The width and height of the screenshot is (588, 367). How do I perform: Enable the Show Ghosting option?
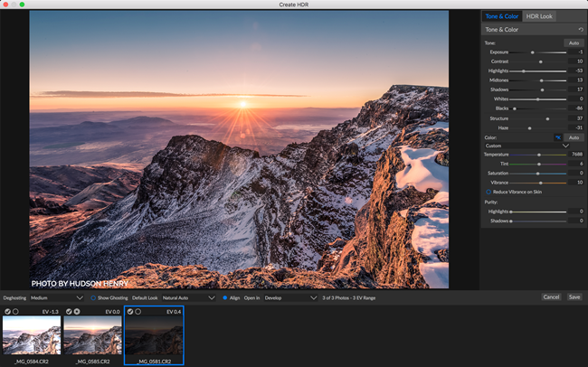[x=92, y=297]
